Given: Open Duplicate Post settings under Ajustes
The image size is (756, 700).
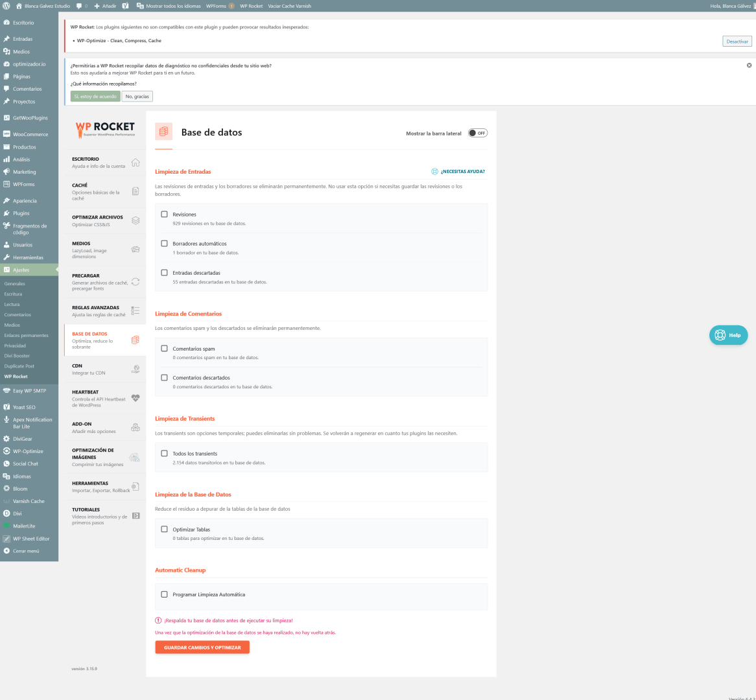Looking at the screenshot, I should (19, 366).
